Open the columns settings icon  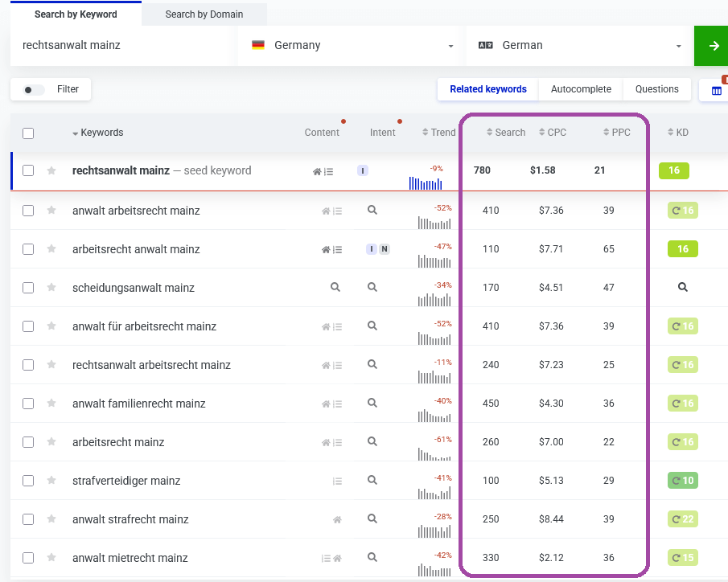pos(717,91)
